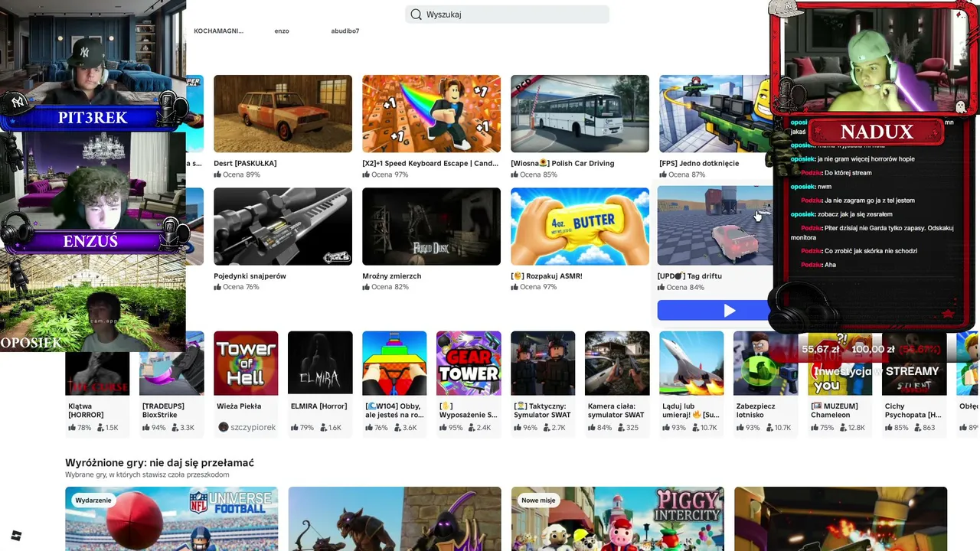This screenshot has height=551, width=980.
Task: Click creator name szczypiorek
Action: click(x=253, y=427)
